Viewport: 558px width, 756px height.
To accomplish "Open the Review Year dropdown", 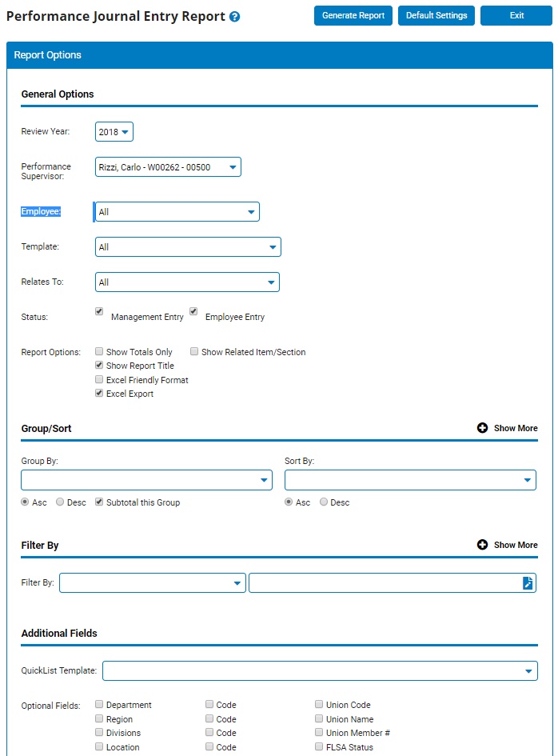I will click(114, 131).
